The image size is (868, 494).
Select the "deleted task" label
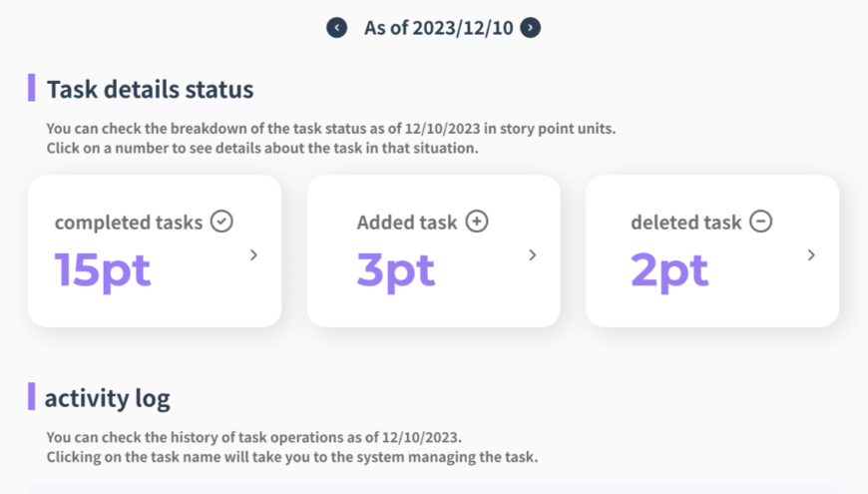[x=686, y=223]
